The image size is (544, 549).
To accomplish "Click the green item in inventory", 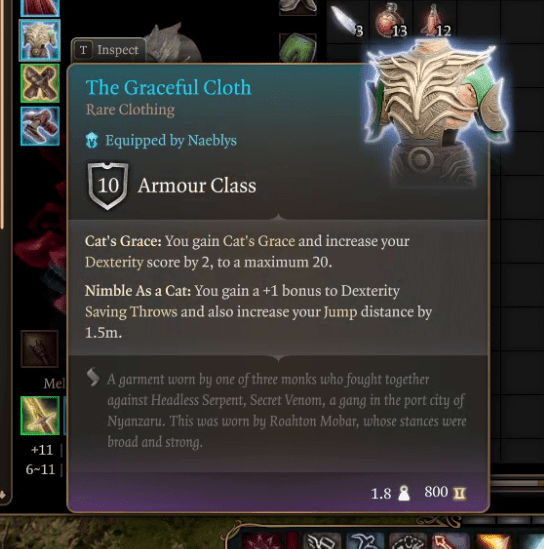I will pyautogui.click(x=298, y=48).
